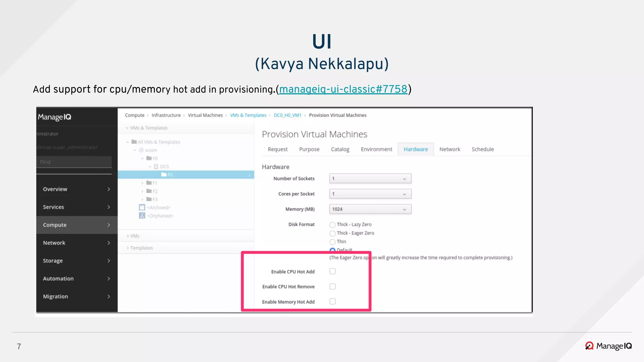Click the Infrastructure breadcrumb

166,115
